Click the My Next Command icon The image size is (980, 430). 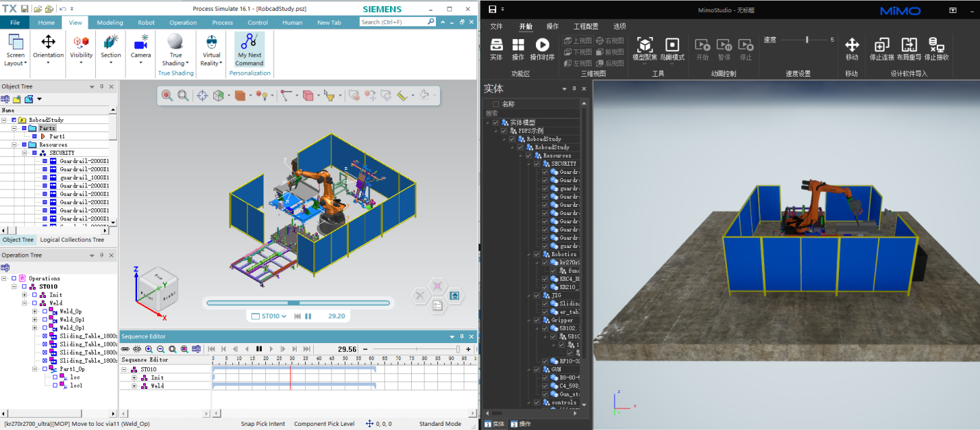249,42
